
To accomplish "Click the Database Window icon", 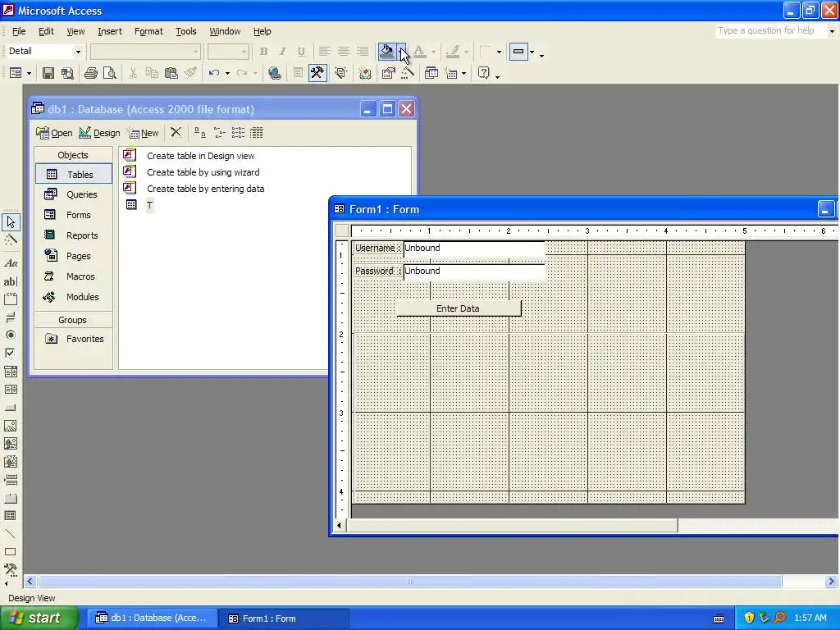I will pyautogui.click(x=431, y=73).
